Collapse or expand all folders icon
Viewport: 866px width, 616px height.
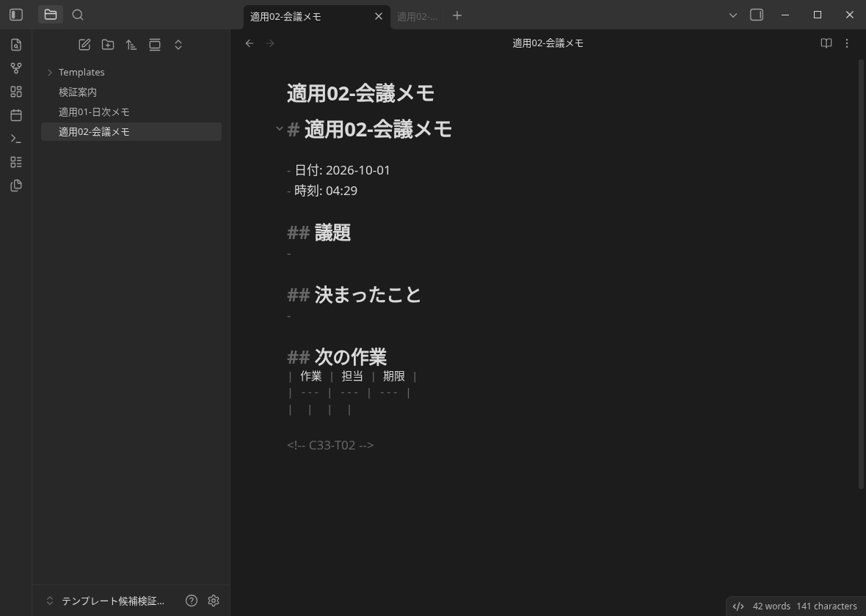click(x=178, y=45)
